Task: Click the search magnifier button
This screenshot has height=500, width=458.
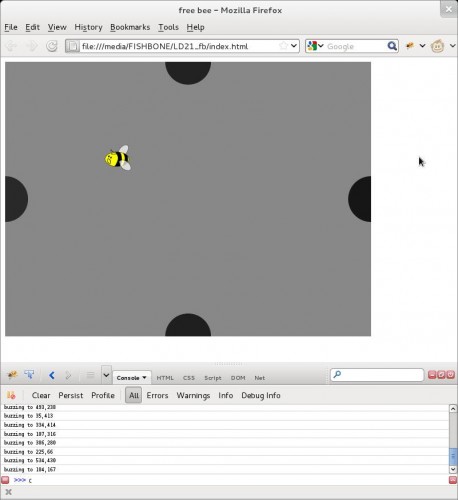Action: pos(392,46)
